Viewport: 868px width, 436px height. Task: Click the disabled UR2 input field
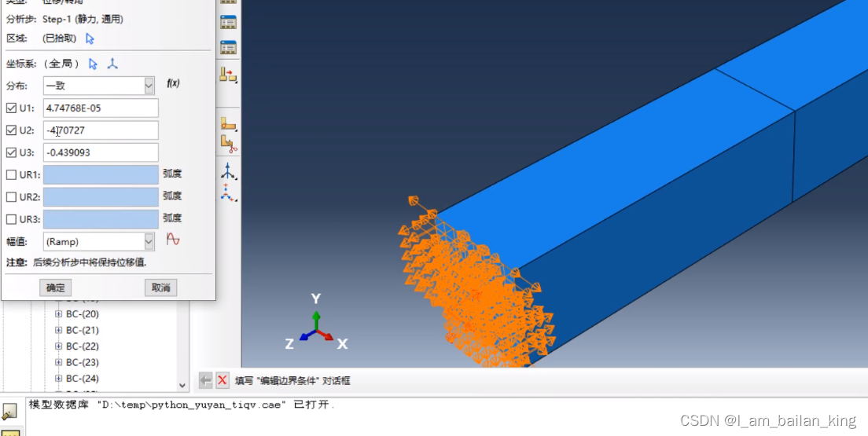(x=101, y=196)
